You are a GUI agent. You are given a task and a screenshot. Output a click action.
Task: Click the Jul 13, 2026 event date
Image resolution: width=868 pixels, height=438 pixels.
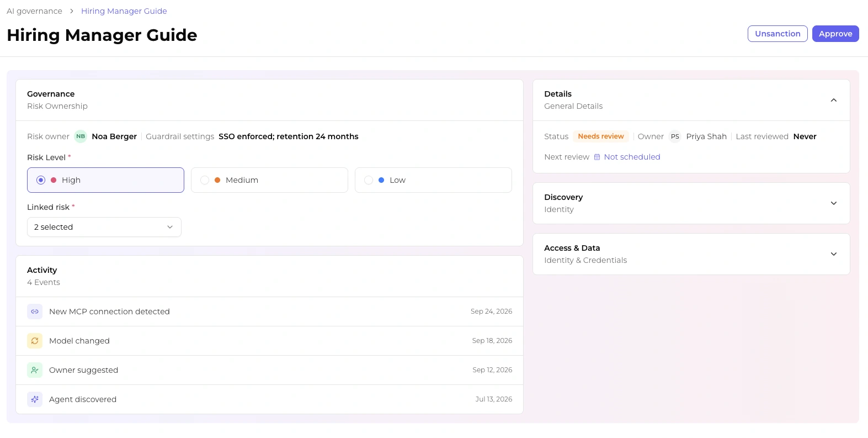(x=494, y=399)
